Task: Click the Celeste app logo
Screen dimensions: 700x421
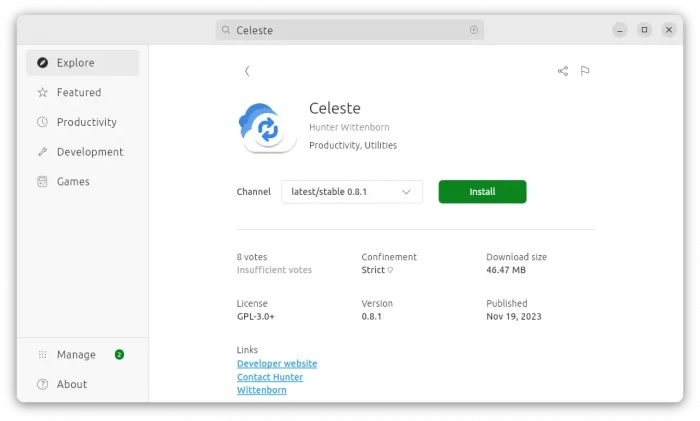Action: [x=267, y=127]
